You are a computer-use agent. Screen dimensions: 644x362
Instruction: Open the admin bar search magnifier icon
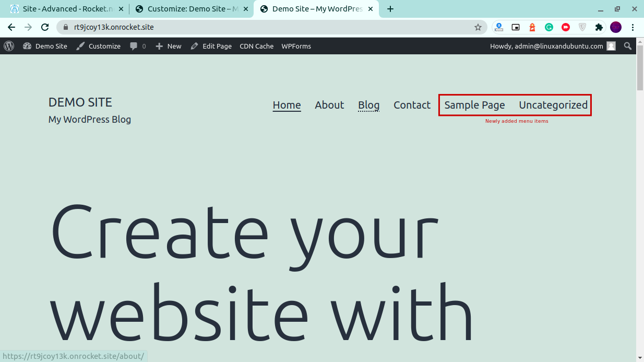coord(628,46)
